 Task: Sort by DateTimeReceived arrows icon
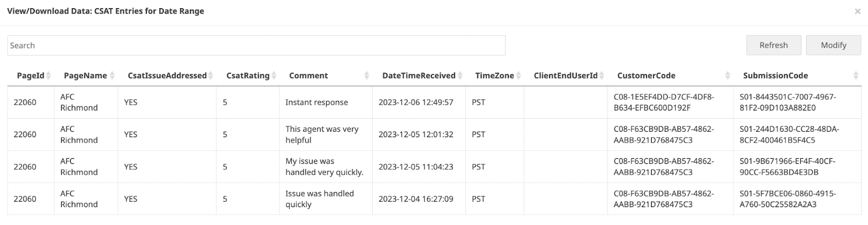pos(460,76)
